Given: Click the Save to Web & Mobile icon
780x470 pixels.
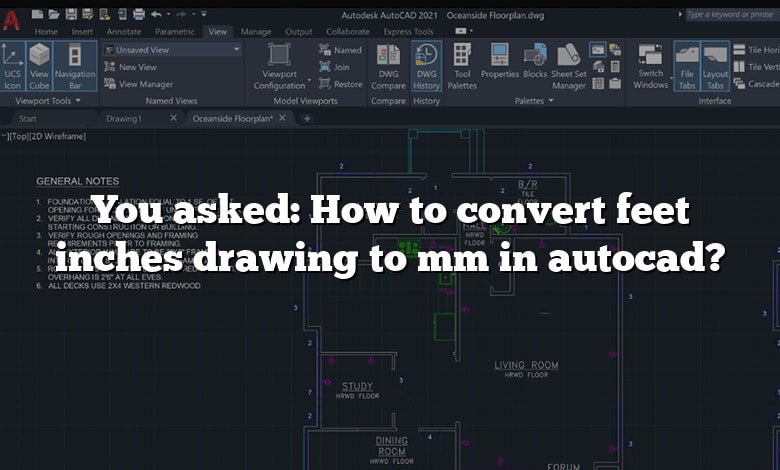Looking at the screenshot, I should click(122, 14).
